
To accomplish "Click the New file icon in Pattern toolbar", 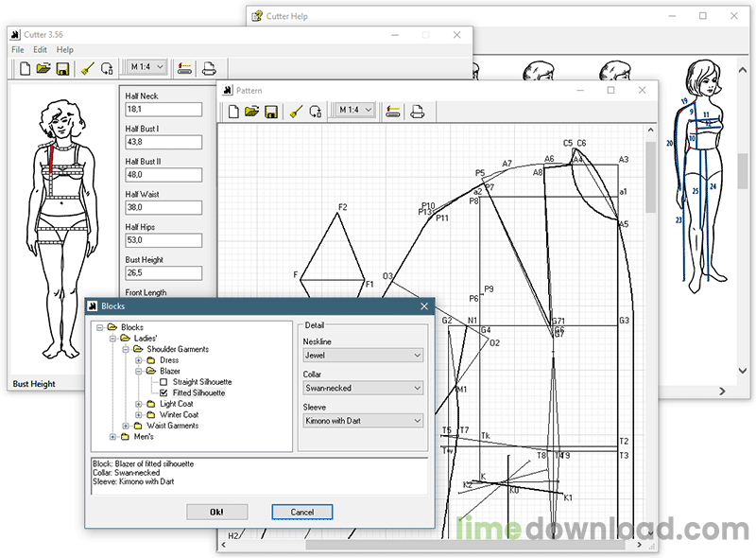I will pos(233,112).
